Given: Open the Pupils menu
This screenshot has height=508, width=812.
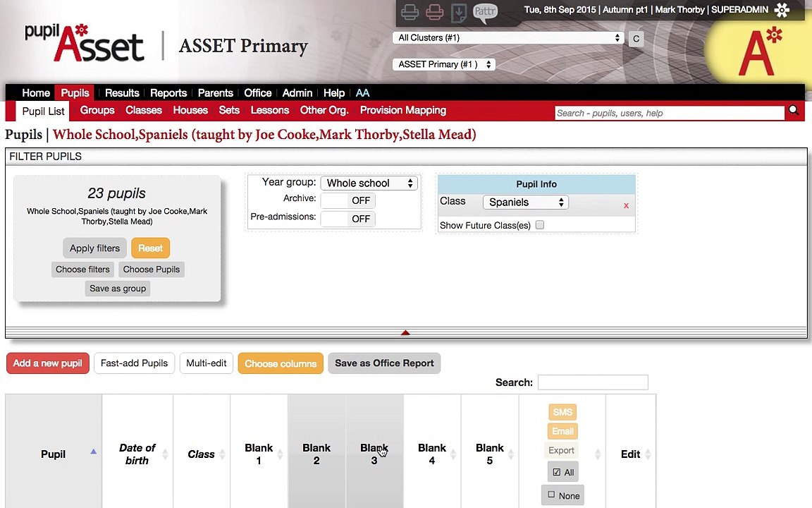Looking at the screenshot, I should (x=75, y=93).
